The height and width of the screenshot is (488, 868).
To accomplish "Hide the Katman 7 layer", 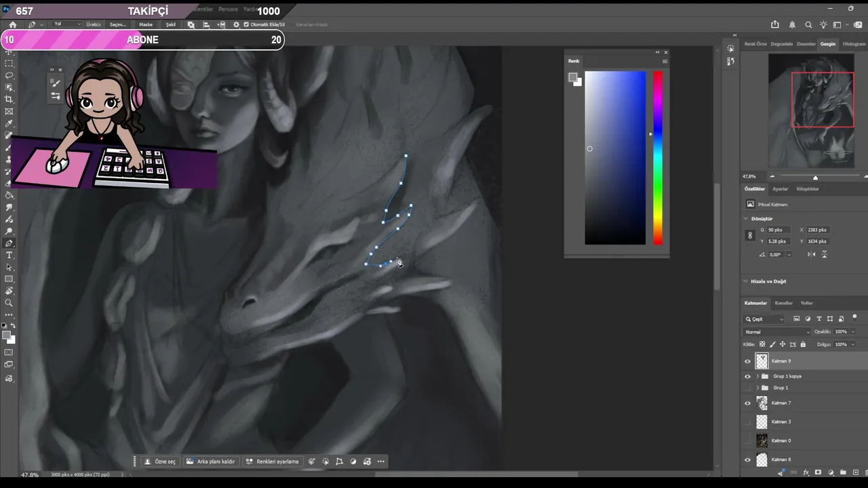I will tap(748, 403).
